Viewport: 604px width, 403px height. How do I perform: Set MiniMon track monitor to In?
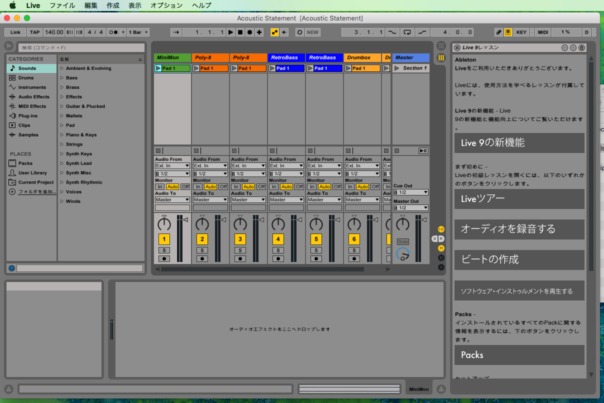160,186
